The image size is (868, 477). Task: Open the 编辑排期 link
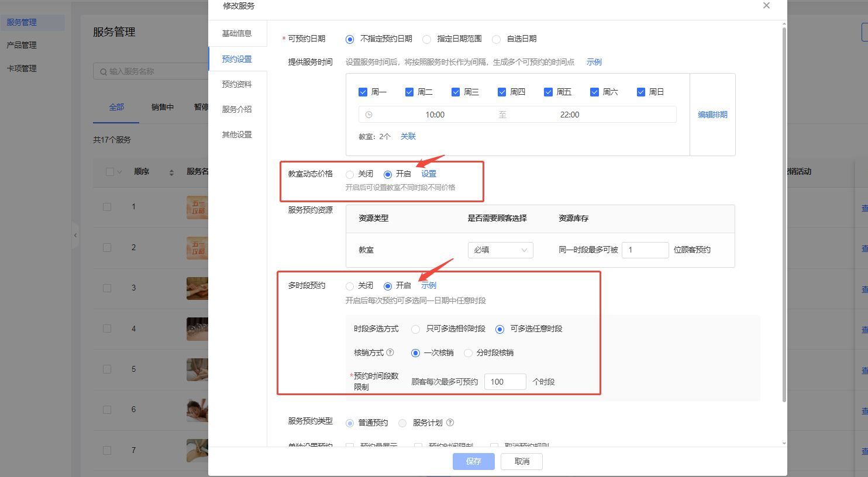coord(712,115)
